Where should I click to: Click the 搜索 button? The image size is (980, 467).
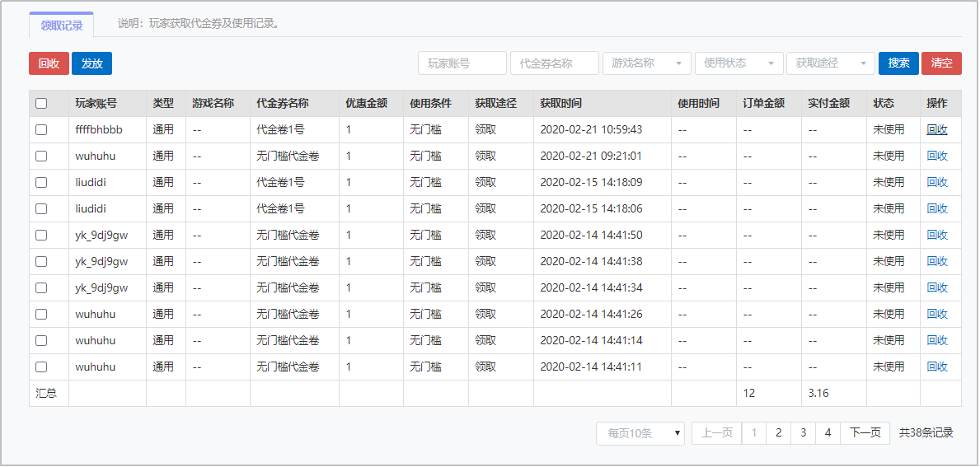tap(898, 63)
